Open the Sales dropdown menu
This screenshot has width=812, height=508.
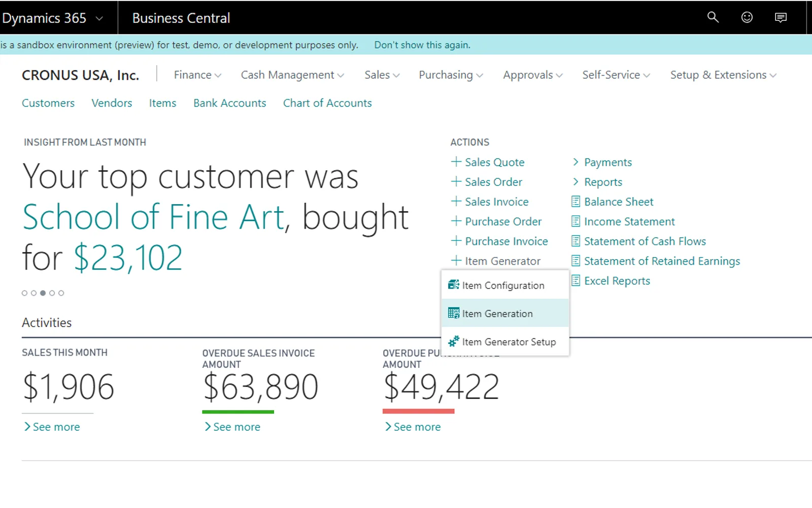[x=382, y=75]
